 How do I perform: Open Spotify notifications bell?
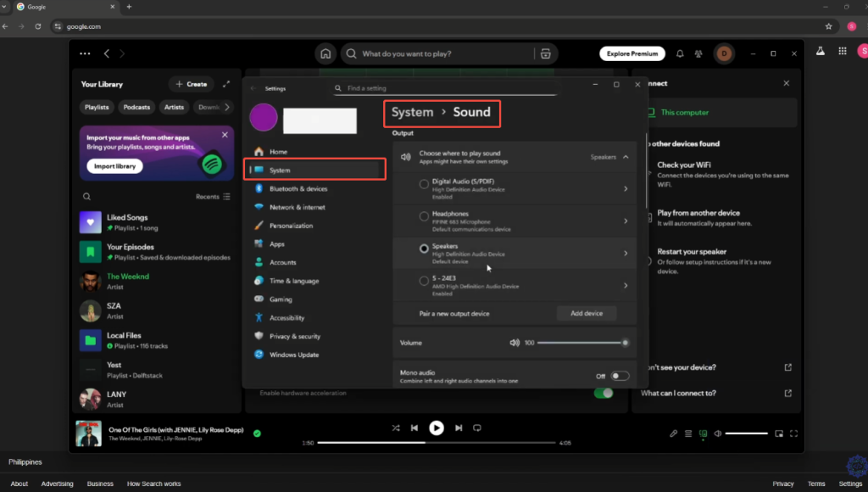point(680,53)
